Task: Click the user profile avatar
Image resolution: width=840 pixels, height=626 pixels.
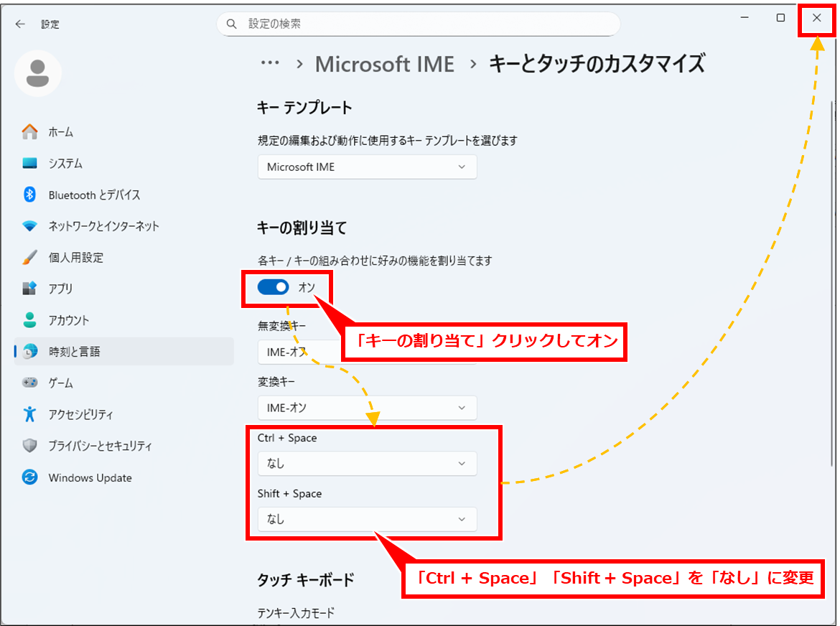Action: (38, 73)
